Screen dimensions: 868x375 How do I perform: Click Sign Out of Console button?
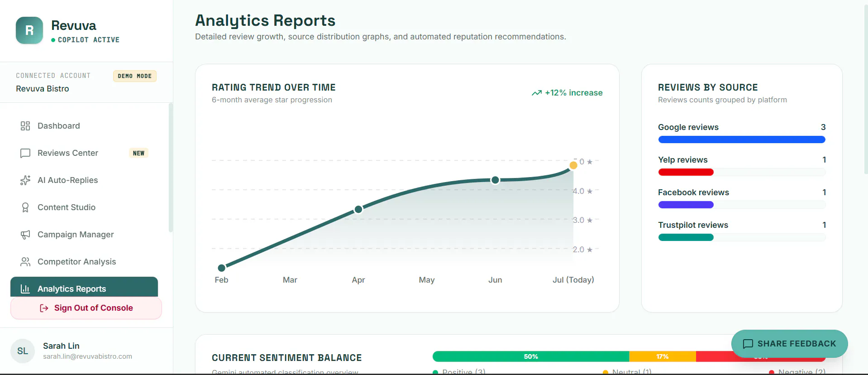[86, 308]
